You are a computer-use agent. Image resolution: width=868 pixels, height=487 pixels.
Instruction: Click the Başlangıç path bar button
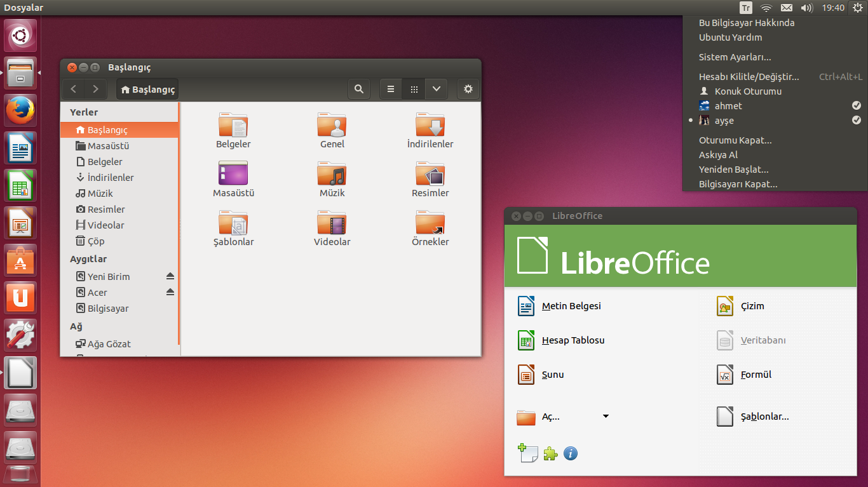147,90
